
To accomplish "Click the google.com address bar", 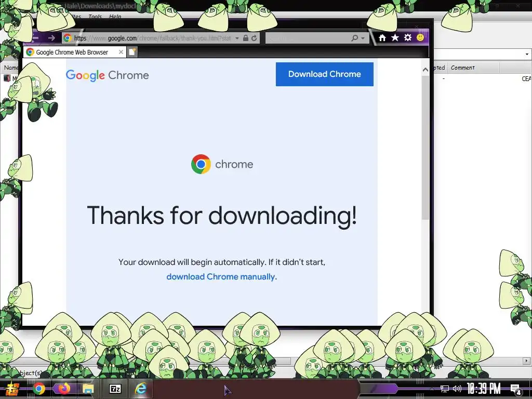I will click(153, 38).
